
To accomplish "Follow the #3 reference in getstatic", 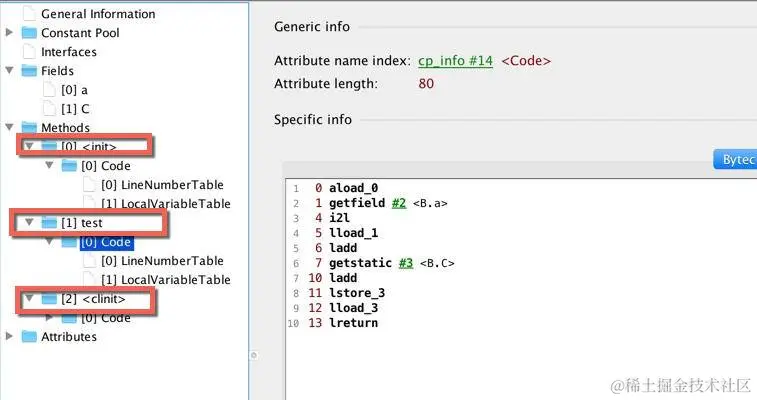I will pos(406,263).
